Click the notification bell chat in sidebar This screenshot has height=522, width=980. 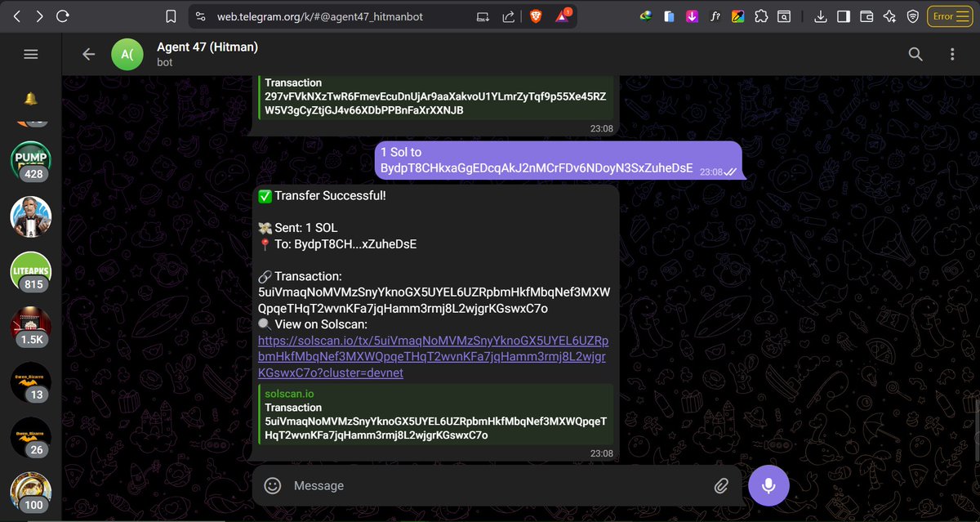[x=31, y=99]
